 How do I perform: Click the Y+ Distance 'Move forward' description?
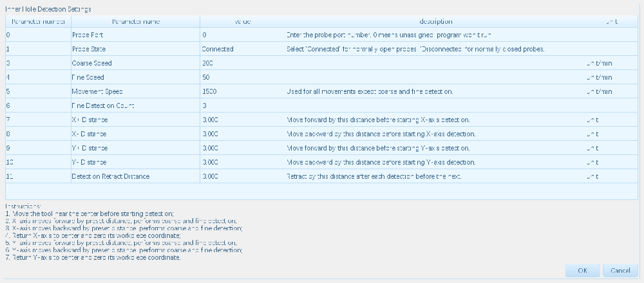pyautogui.click(x=378, y=148)
